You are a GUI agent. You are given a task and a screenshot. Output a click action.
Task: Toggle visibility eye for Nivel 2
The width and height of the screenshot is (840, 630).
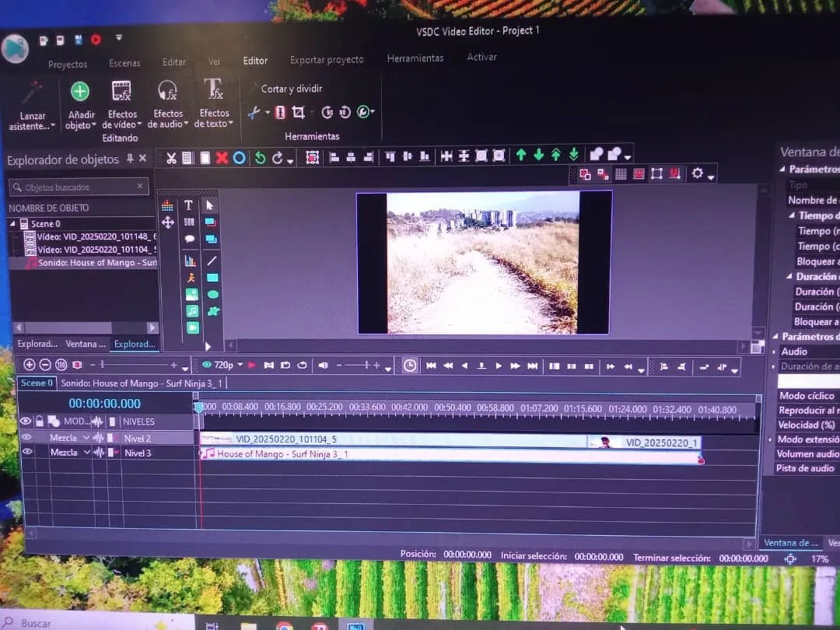click(x=26, y=437)
